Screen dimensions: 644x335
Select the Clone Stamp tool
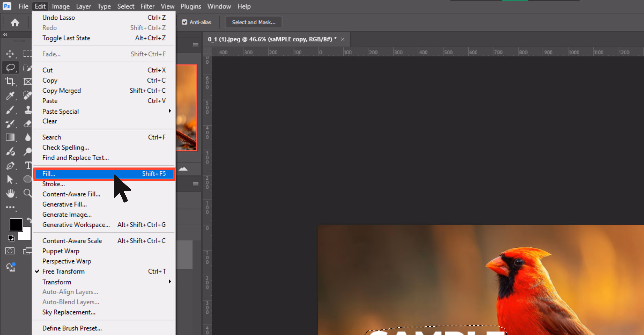tap(28, 109)
